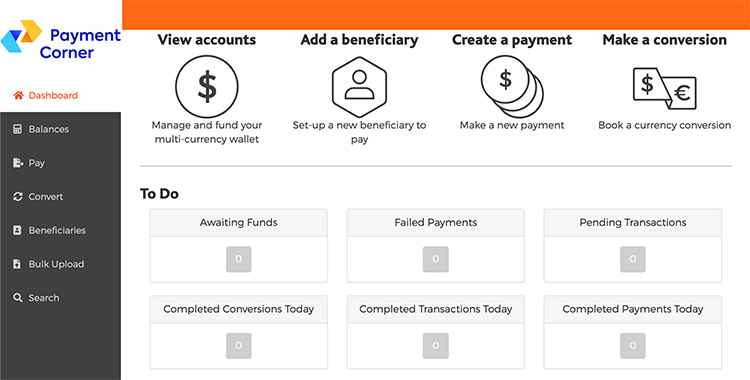Click the Completed Payments Today count badge
This screenshot has height=380, width=750.
(x=632, y=346)
